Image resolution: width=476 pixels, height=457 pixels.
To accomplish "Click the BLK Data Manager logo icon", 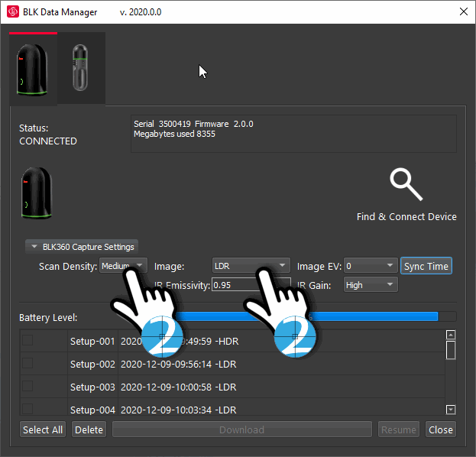I will [x=13, y=11].
